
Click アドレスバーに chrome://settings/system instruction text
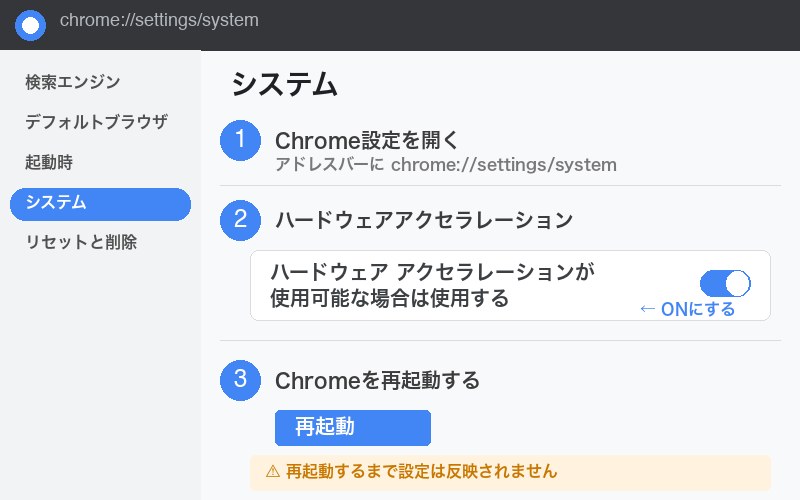point(445,165)
